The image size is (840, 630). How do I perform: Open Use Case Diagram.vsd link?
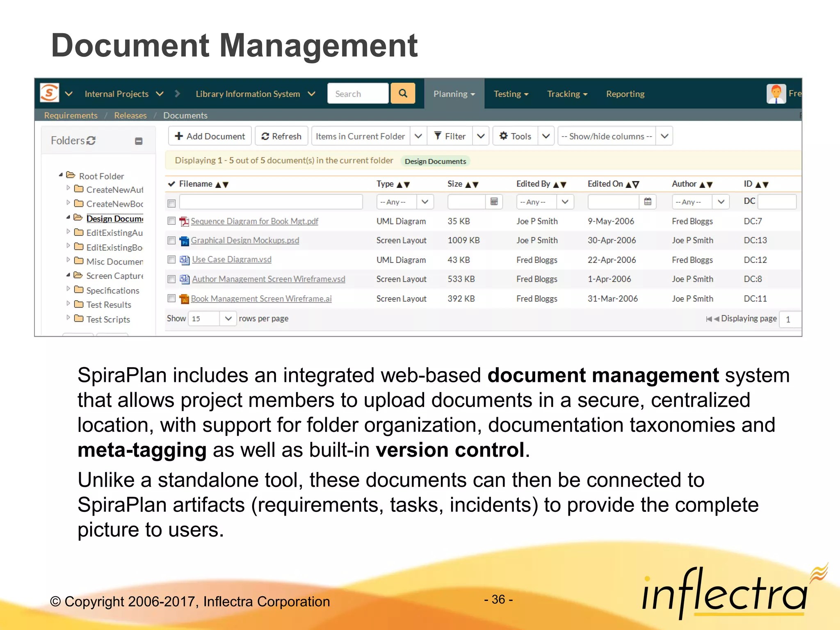click(x=232, y=260)
